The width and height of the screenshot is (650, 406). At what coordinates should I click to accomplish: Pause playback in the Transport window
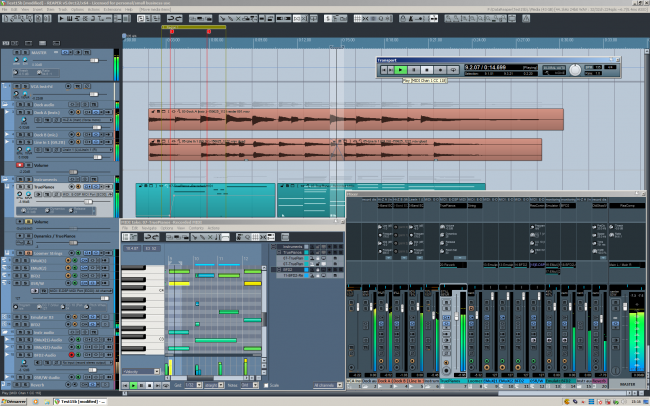(x=413, y=70)
